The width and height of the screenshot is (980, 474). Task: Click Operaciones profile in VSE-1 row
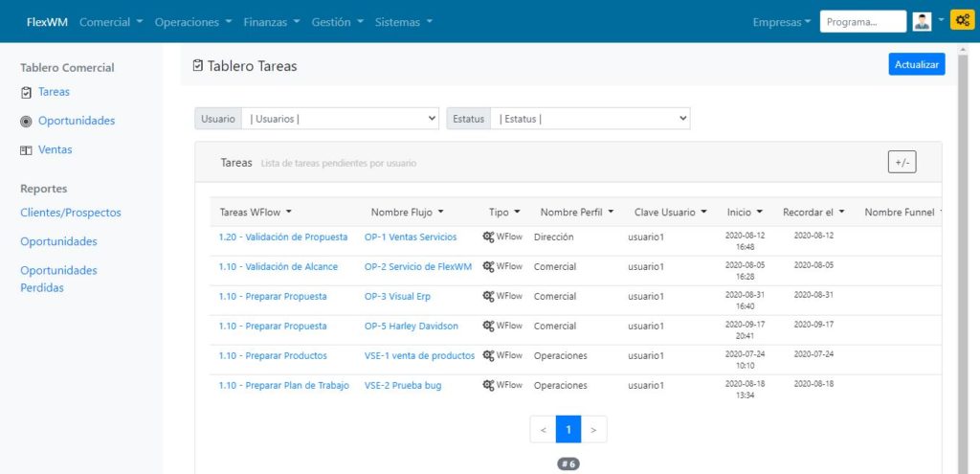(x=561, y=355)
